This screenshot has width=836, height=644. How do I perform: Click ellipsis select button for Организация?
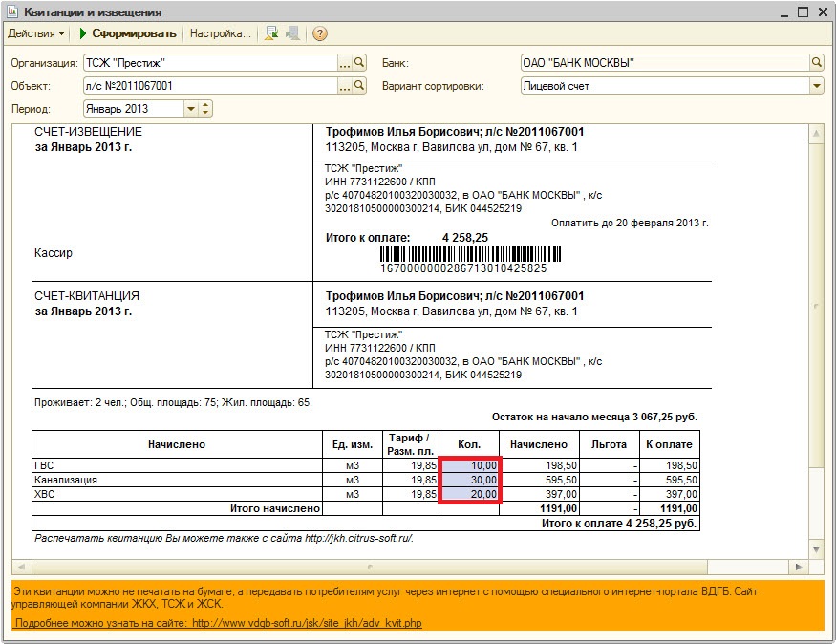point(345,63)
